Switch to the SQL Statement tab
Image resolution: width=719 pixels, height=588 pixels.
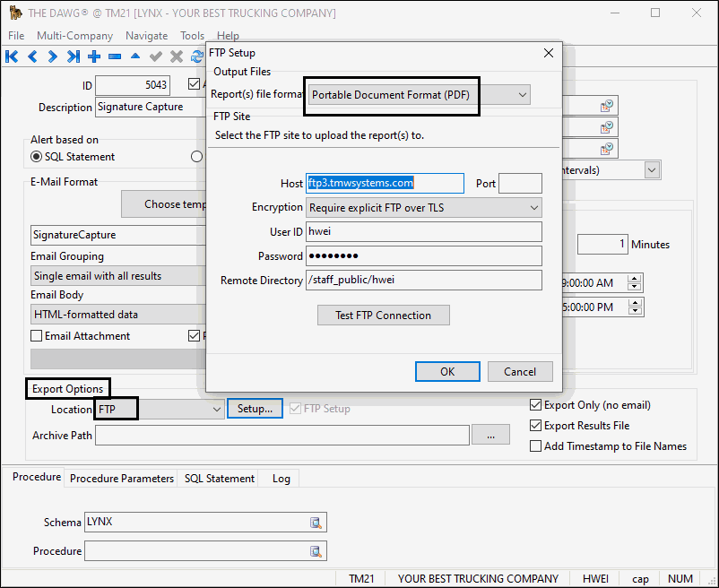pyautogui.click(x=219, y=479)
